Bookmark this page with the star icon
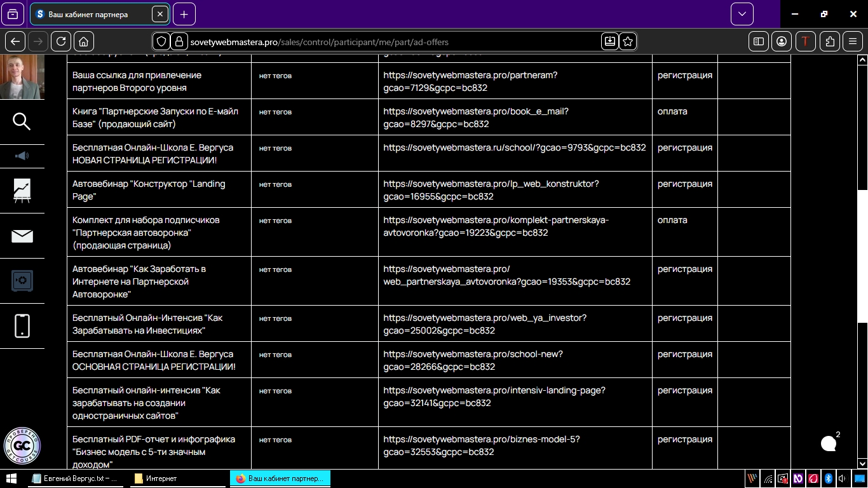 pos(628,42)
